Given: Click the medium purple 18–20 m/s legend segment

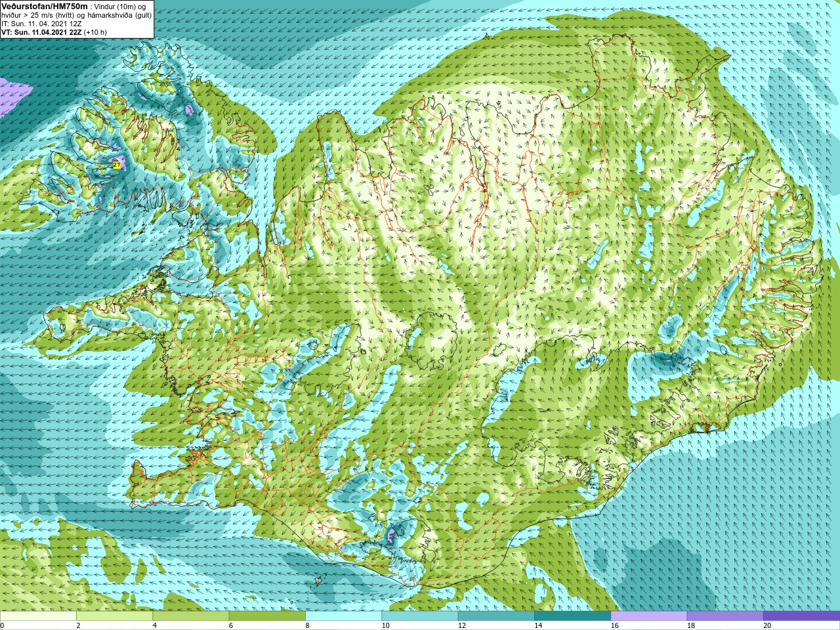Looking at the screenshot, I should click(725, 616).
